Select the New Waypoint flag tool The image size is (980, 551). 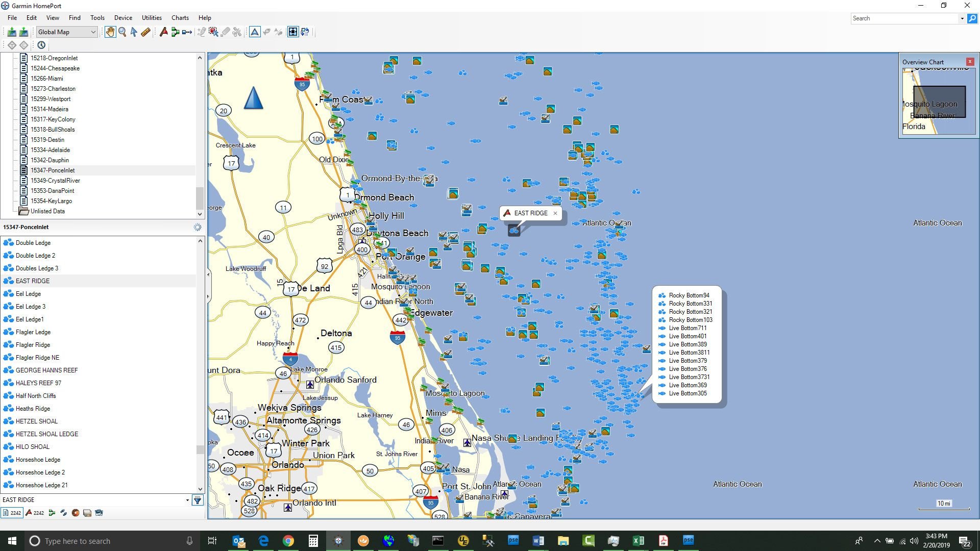pos(163,32)
